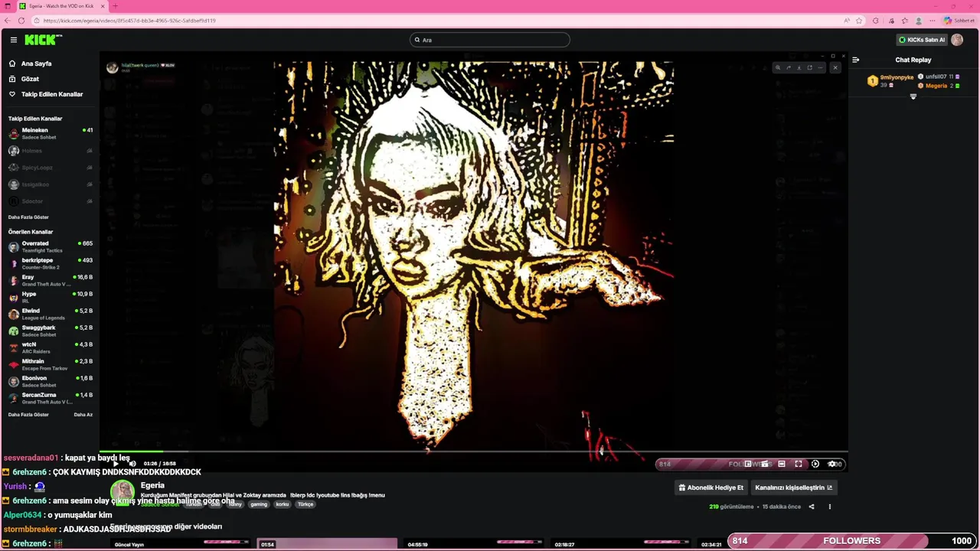Open browser settings and more menu
The width and height of the screenshot is (980, 551).
933,21
